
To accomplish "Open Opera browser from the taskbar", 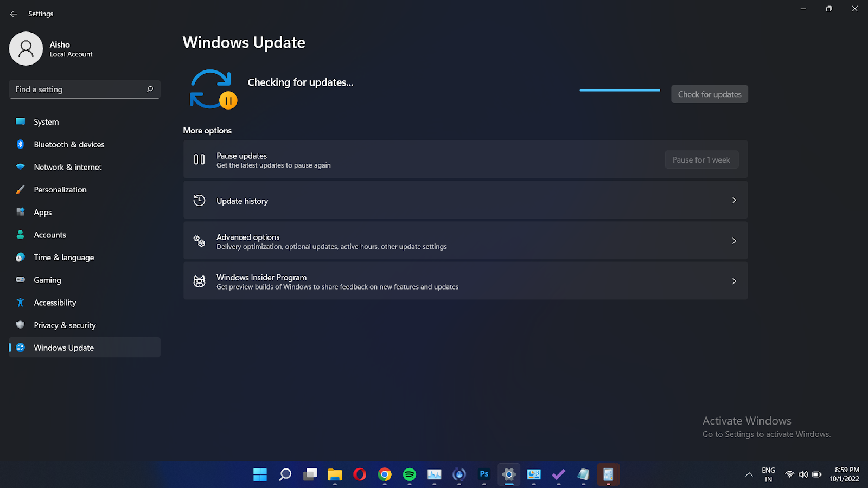I will (x=360, y=475).
